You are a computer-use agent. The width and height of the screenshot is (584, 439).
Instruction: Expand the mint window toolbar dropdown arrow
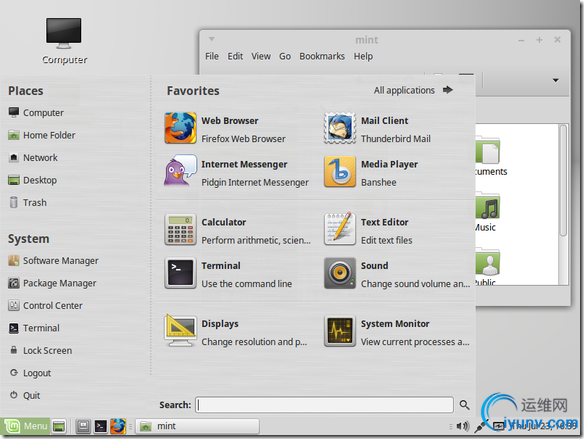point(555,80)
